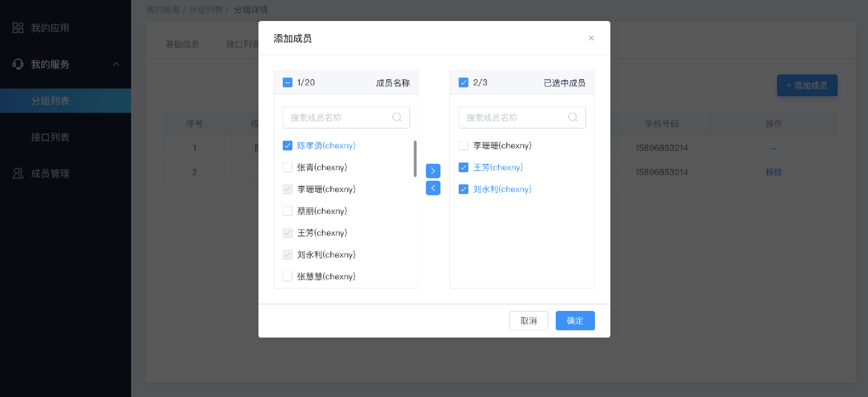The height and width of the screenshot is (397, 868).
Task: Click the My Services headset icon
Action: pos(18,64)
